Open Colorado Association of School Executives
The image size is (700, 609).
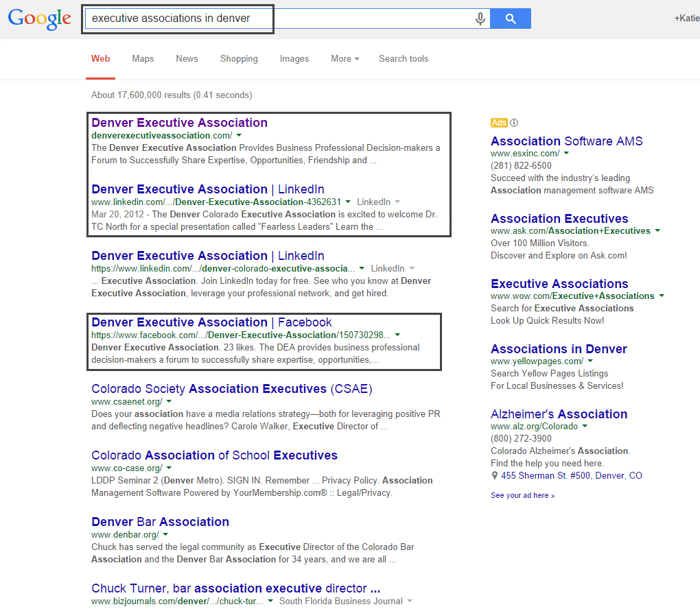(214, 455)
